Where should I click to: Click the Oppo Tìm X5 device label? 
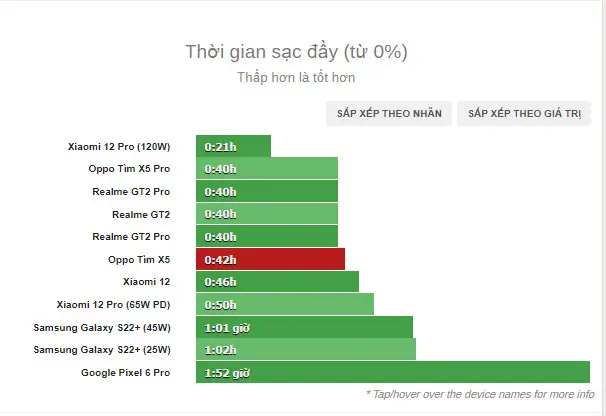(x=139, y=259)
